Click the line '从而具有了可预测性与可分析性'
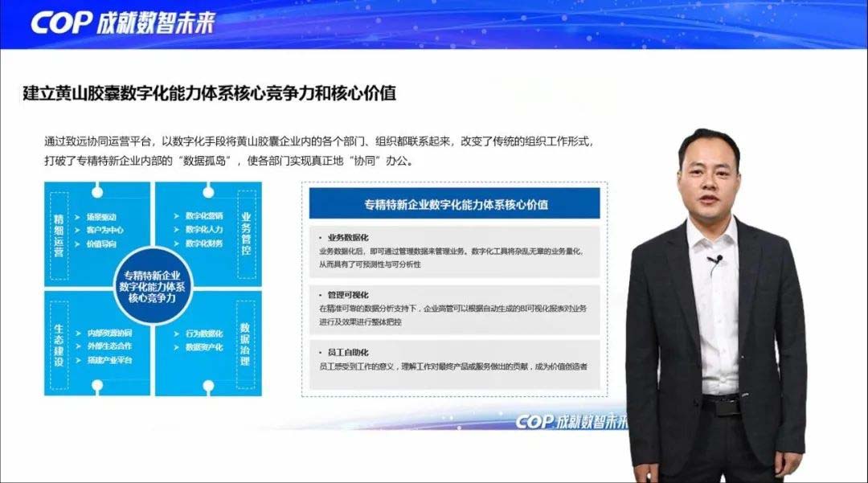868x483 pixels. 370,264
